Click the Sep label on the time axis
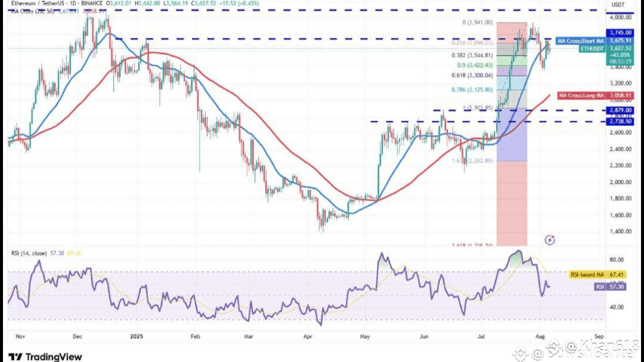Image resolution: width=644 pixels, height=362 pixels. coord(599,336)
